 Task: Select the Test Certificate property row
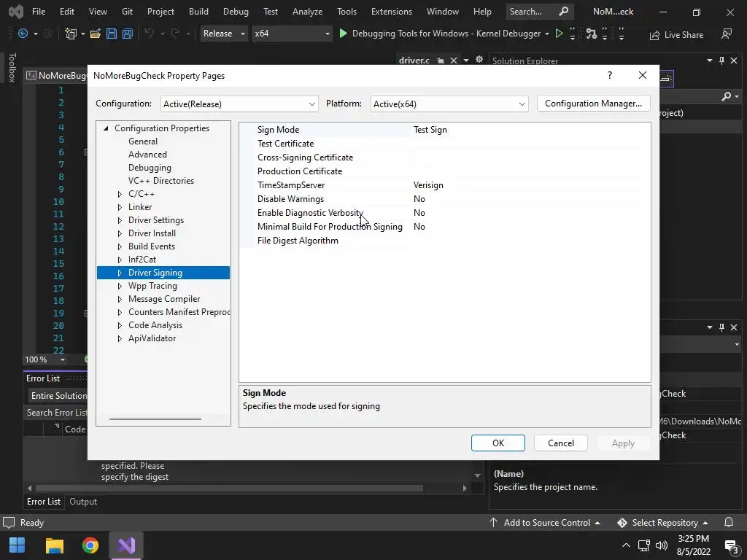pyautogui.click(x=445, y=144)
